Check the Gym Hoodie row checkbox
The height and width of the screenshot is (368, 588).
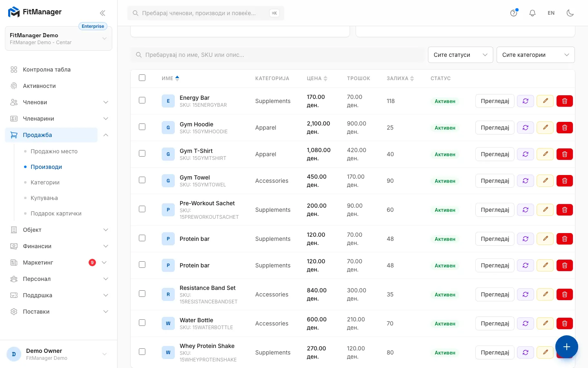(142, 127)
